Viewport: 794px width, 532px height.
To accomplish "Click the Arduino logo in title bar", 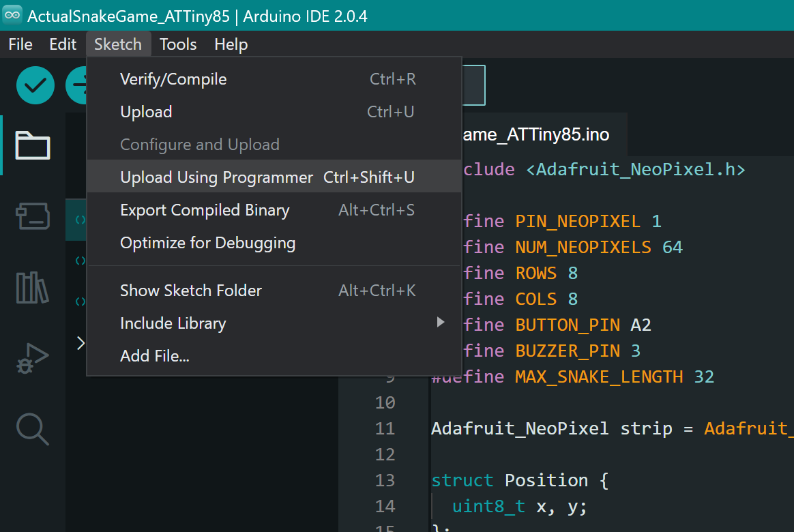I will (12, 15).
